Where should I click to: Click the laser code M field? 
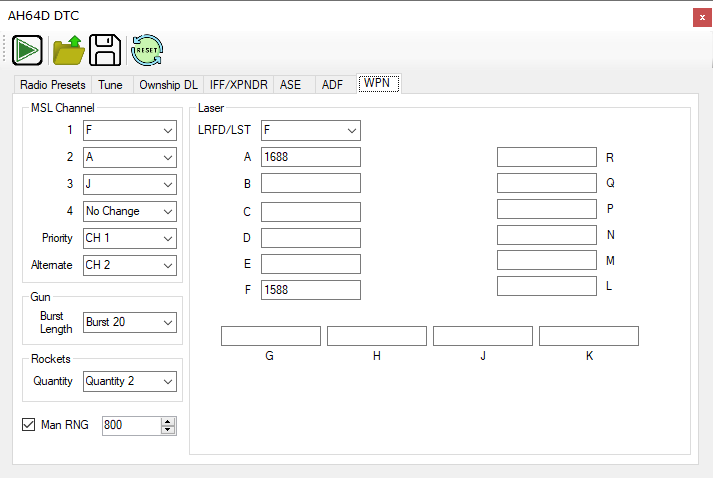(x=547, y=260)
